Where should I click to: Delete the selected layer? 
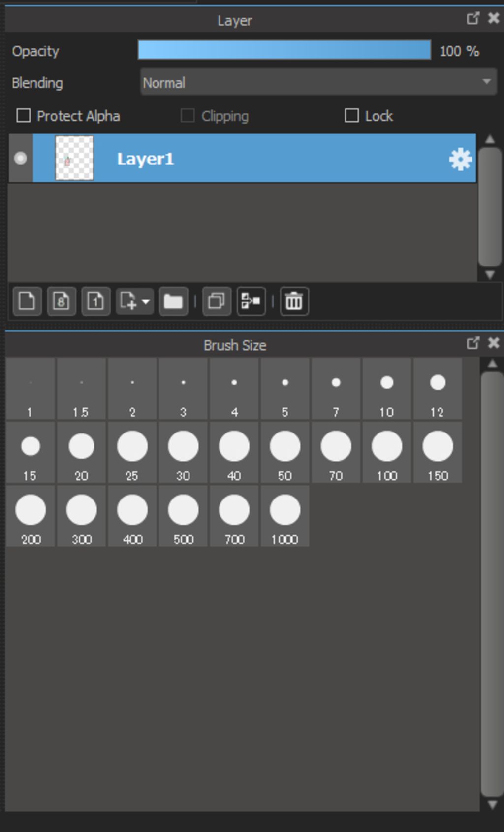[x=294, y=300]
